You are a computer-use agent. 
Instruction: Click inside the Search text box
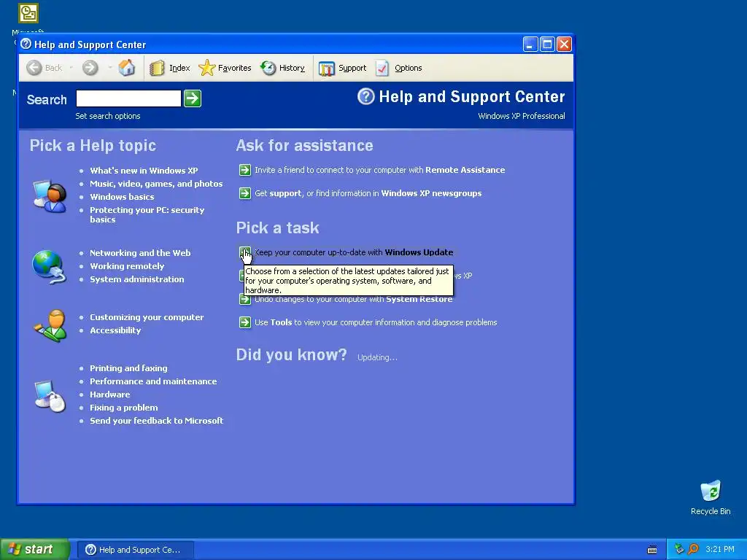(x=128, y=98)
